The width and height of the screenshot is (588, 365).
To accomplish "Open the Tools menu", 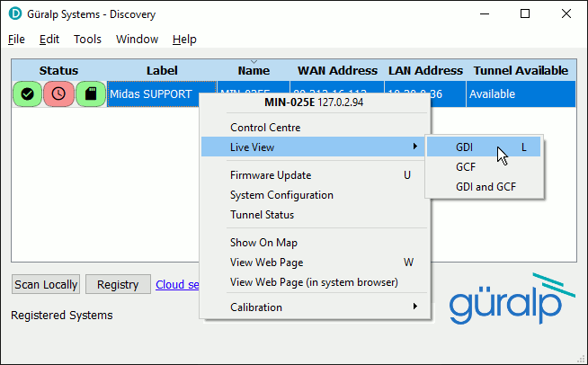I will pyautogui.click(x=87, y=39).
